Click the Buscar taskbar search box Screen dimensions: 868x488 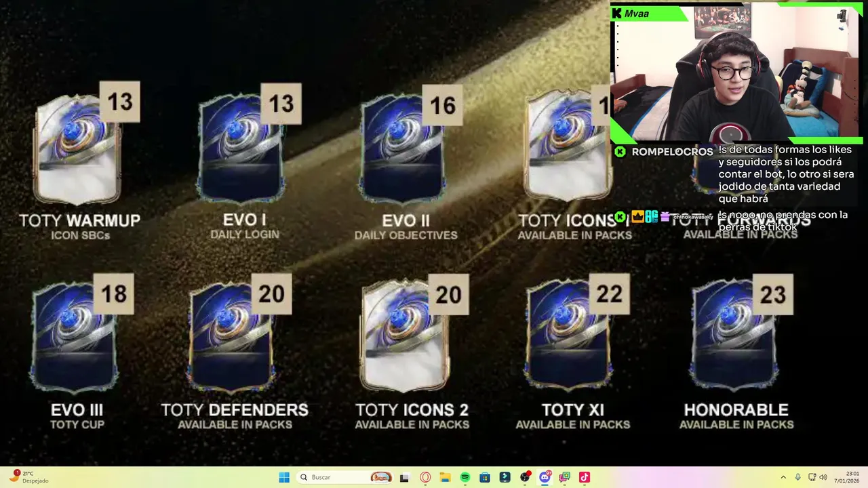pos(346,477)
